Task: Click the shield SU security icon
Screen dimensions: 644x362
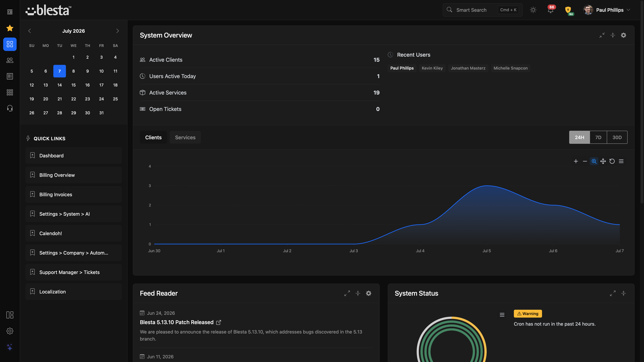Action: pyautogui.click(x=568, y=10)
